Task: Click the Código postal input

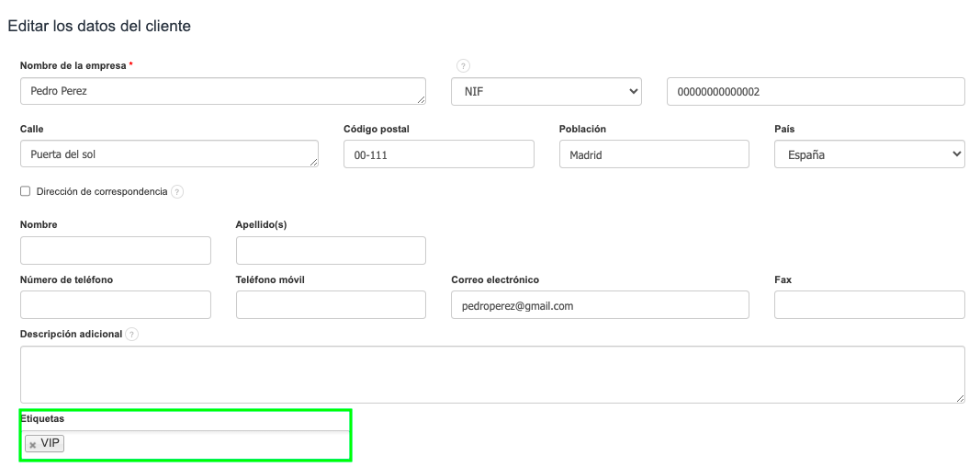Action: tap(438, 154)
